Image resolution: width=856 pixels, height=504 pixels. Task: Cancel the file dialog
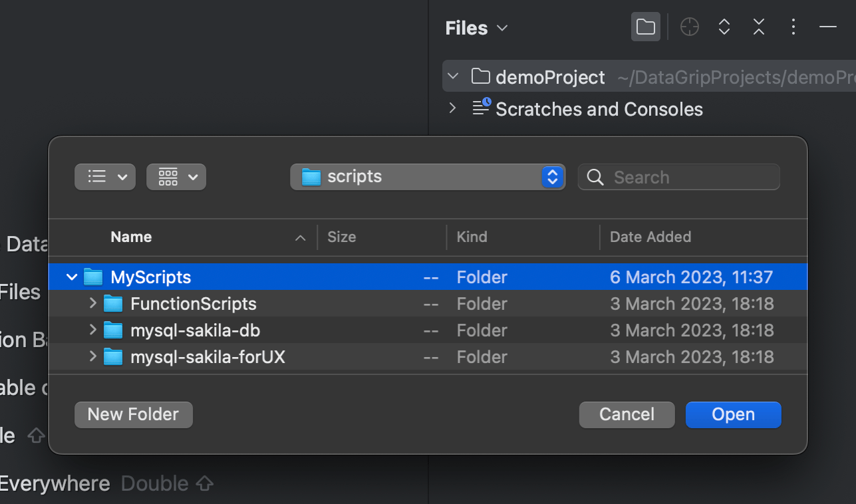(626, 414)
